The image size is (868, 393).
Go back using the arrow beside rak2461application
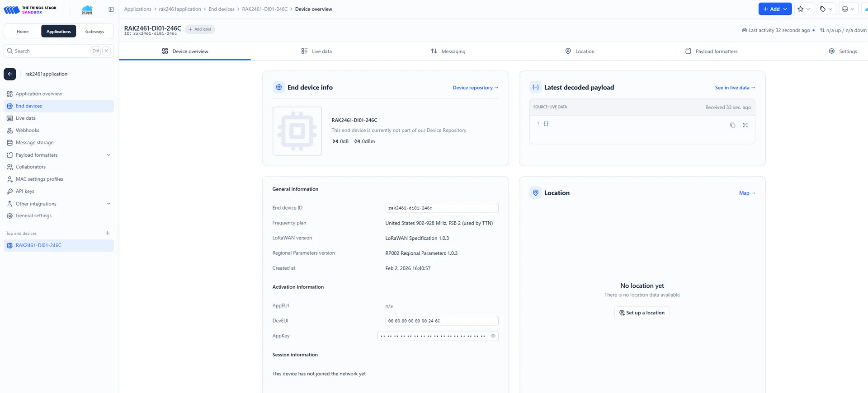tap(10, 74)
